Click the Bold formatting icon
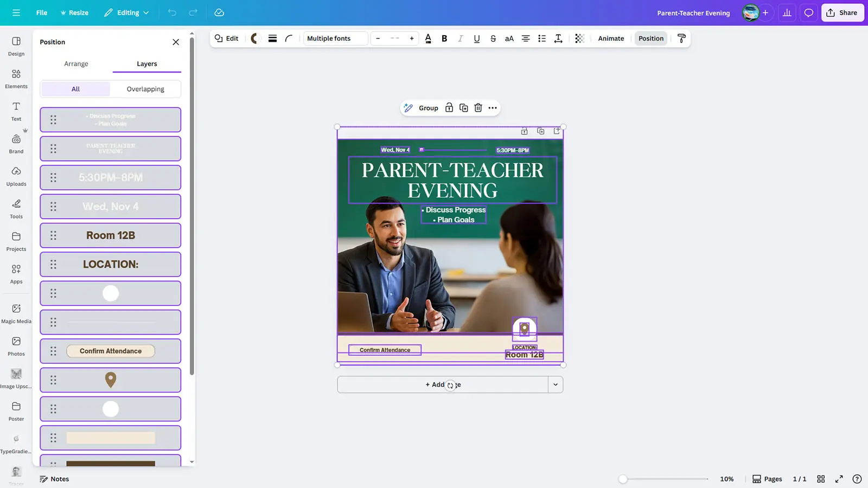 pos(444,38)
